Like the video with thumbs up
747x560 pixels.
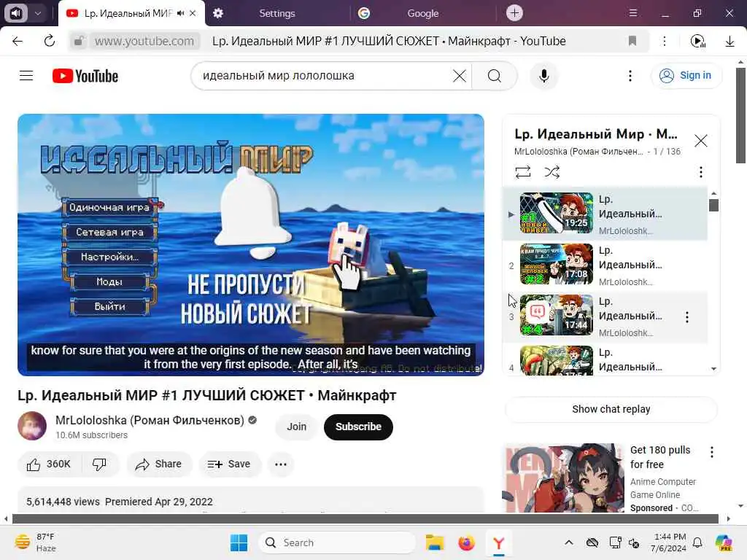(50, 464)
